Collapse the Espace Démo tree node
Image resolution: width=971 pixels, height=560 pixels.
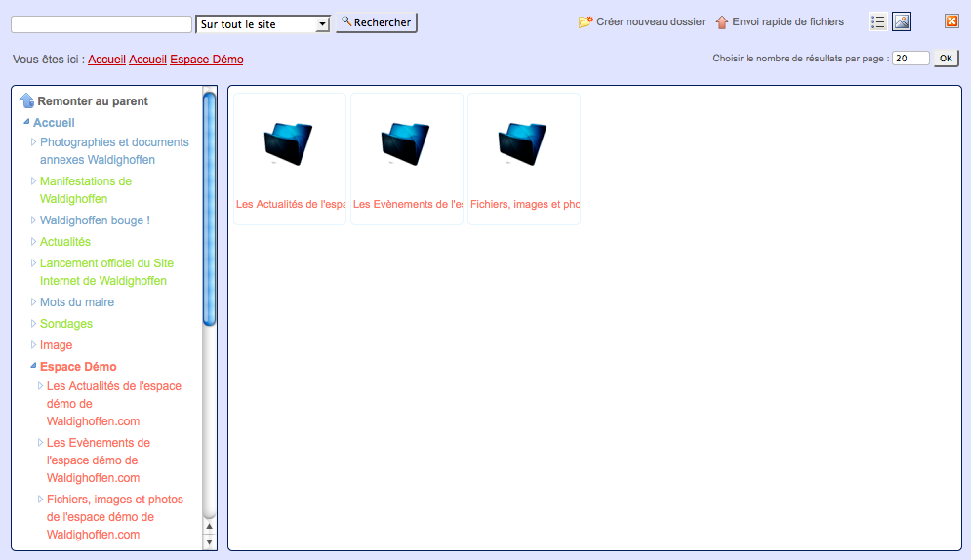(x=34, y=366)
